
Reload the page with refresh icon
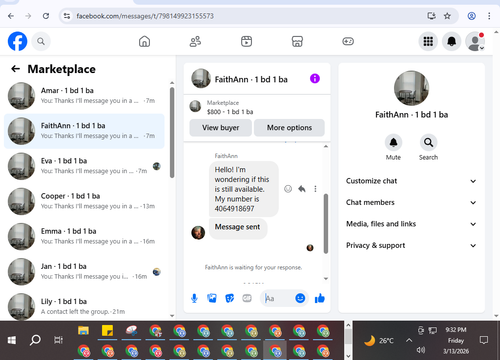[46, 16]
